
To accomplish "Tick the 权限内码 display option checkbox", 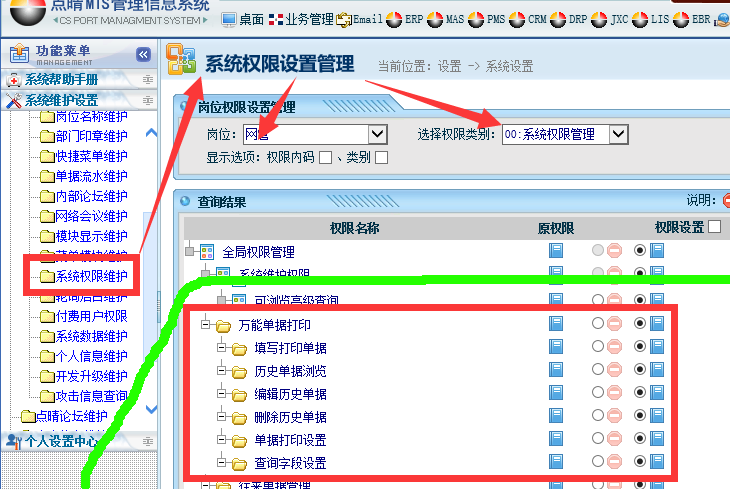I will pos(325,158).
